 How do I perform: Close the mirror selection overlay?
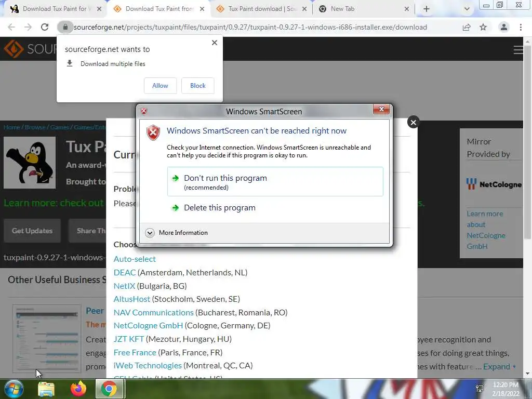413,123
